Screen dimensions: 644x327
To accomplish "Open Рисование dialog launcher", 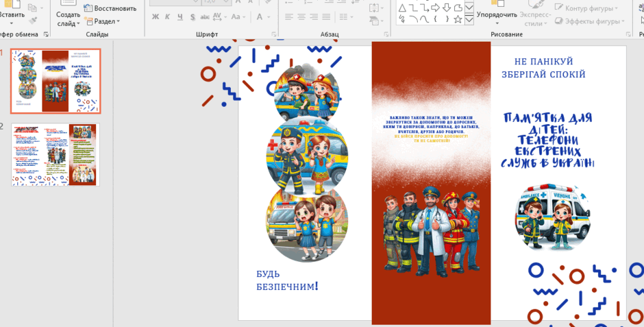I will (x=628, y=34).
